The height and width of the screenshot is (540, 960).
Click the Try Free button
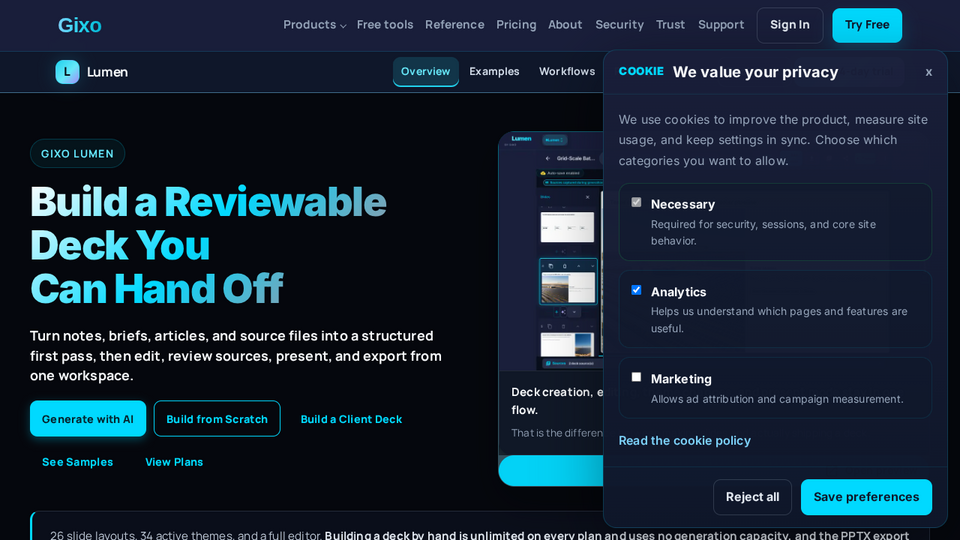pyautogui.click(x=867, y=25)
